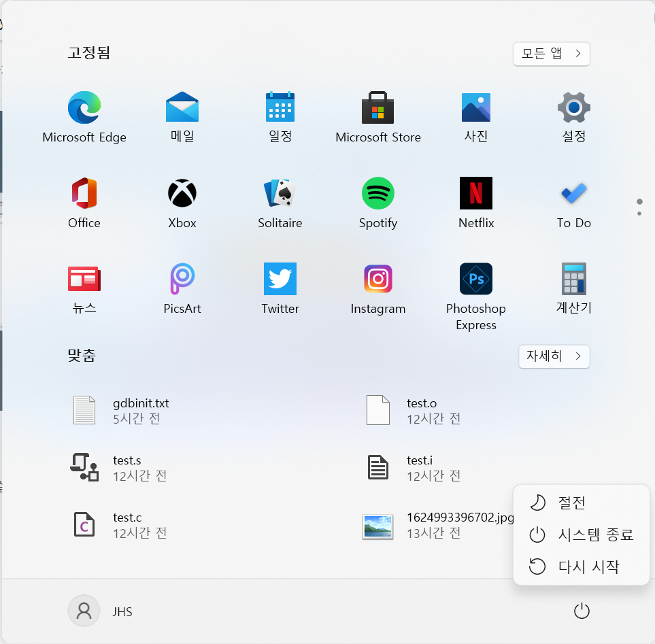Click the power button icon
The image size is (655, 644).
581,611
